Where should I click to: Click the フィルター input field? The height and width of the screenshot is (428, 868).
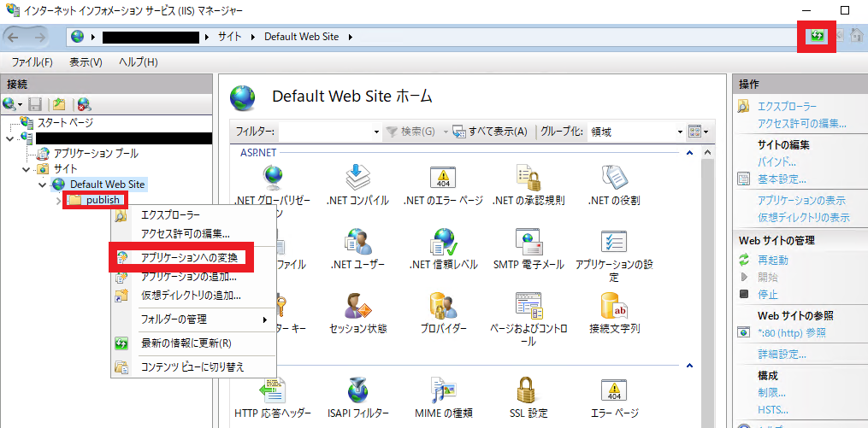(326, 132)
